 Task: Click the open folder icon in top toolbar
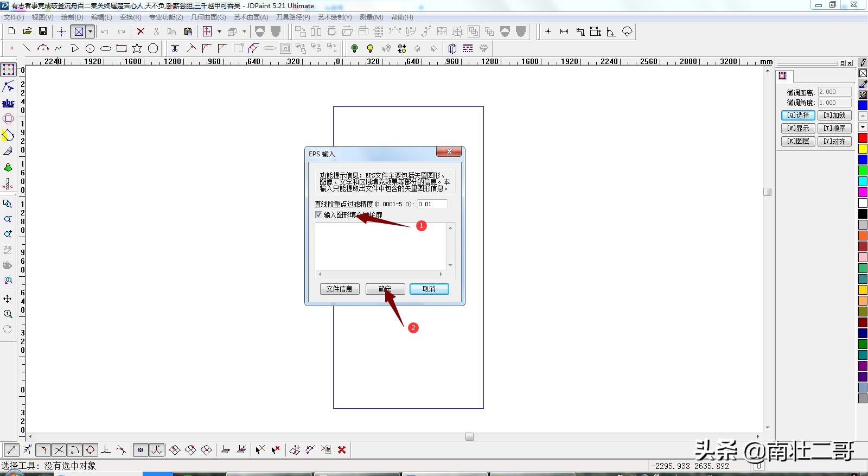point(27,31)
